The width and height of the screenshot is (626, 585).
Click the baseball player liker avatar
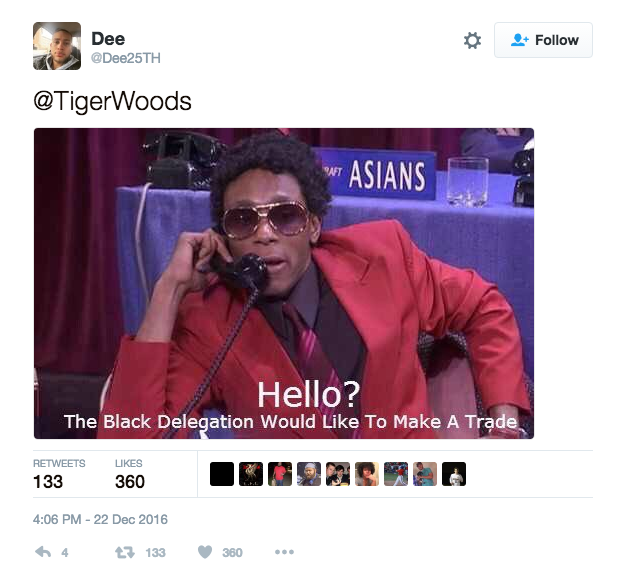pyautogui.click(x=396, y=474)
